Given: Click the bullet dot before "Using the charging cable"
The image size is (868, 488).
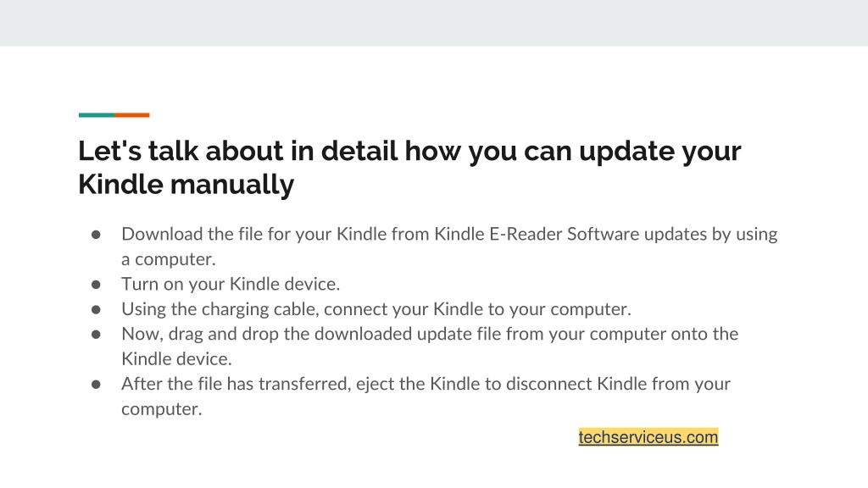Looking at the screenshot, I should click(96, 309).
